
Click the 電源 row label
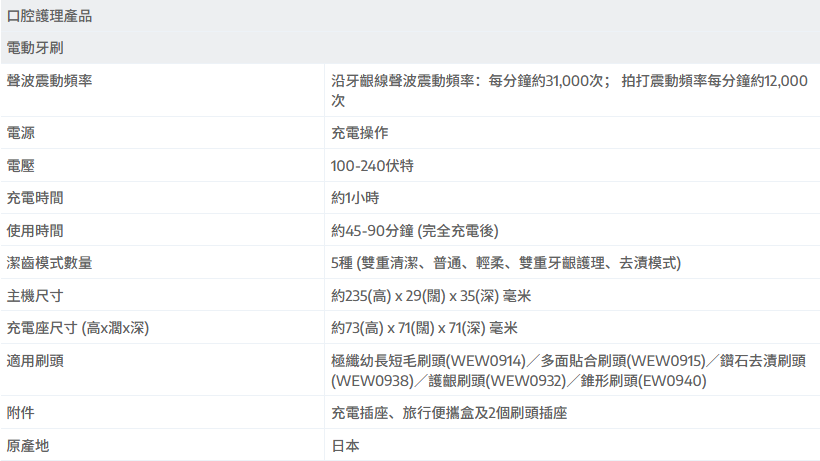21,133
